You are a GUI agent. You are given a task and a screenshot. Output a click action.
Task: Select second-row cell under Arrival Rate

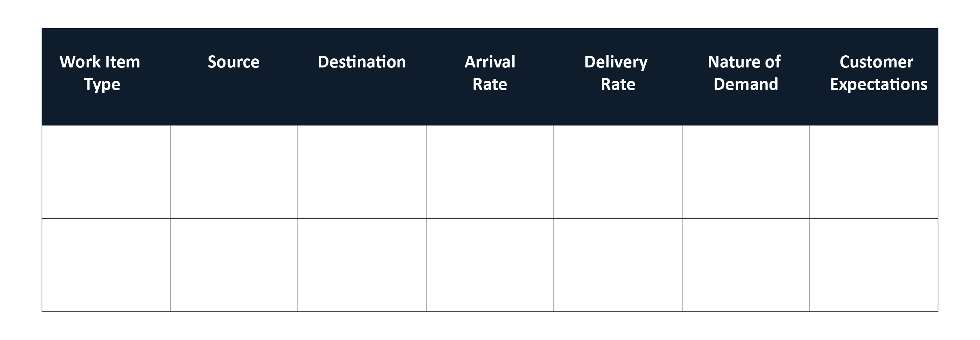tap(490, 265)
